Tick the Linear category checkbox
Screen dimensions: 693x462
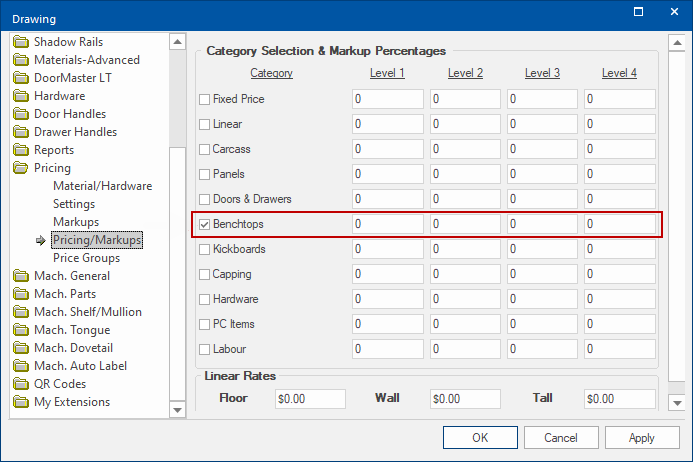pos(204,124)
